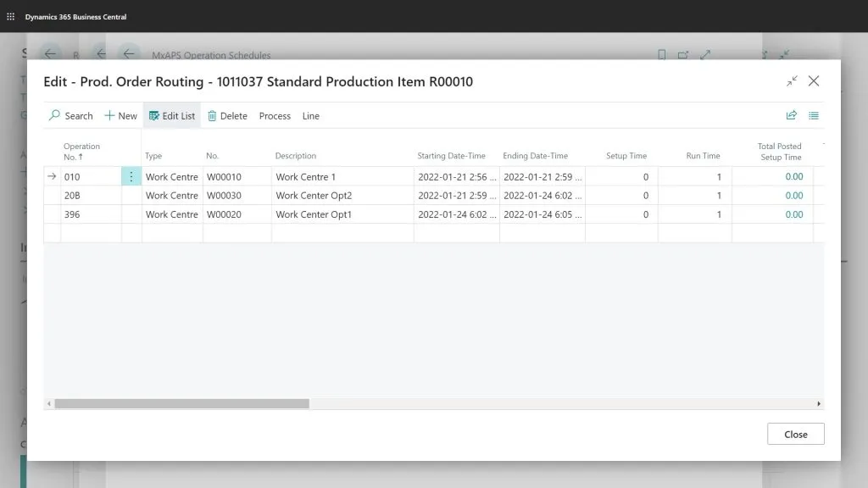Screen dimensions: 868x488
Task: Click the Share page icon
Action: click(x=792, y=115)
